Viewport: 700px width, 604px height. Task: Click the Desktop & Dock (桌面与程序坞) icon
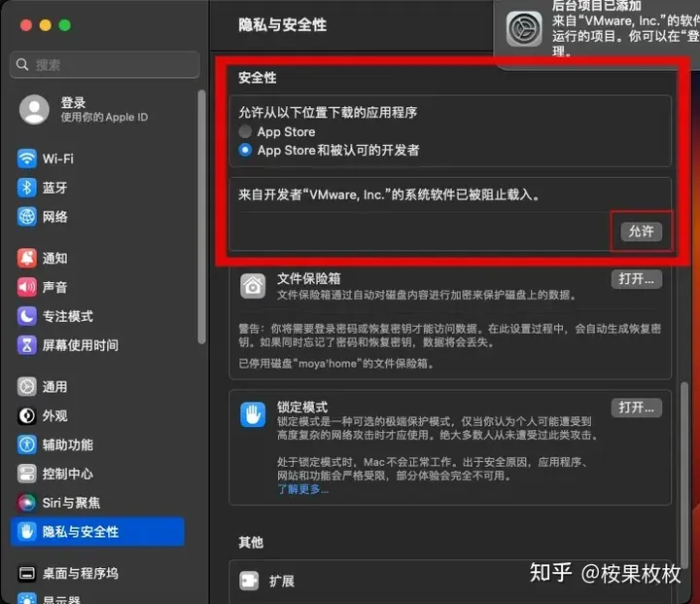click(27, 573)
